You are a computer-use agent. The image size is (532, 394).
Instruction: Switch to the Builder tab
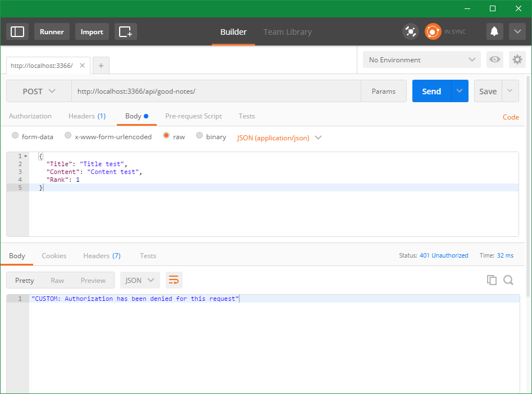pyautogui.click(x=234, y=32)
